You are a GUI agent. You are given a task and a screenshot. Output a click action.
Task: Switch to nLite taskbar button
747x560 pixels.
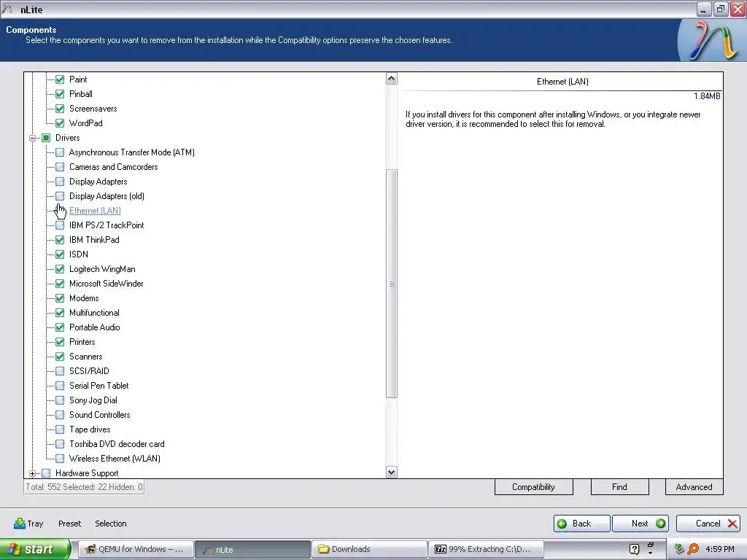click(x=252, y=549)
